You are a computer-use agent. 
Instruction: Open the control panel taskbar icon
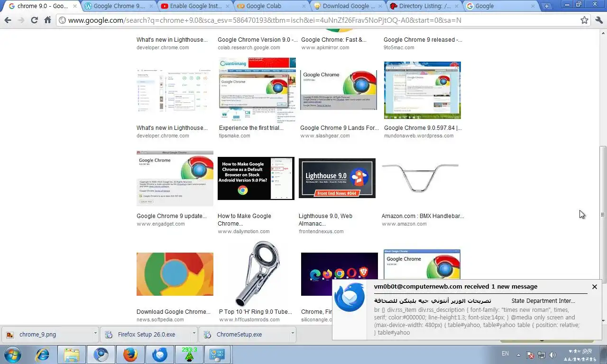217,355
